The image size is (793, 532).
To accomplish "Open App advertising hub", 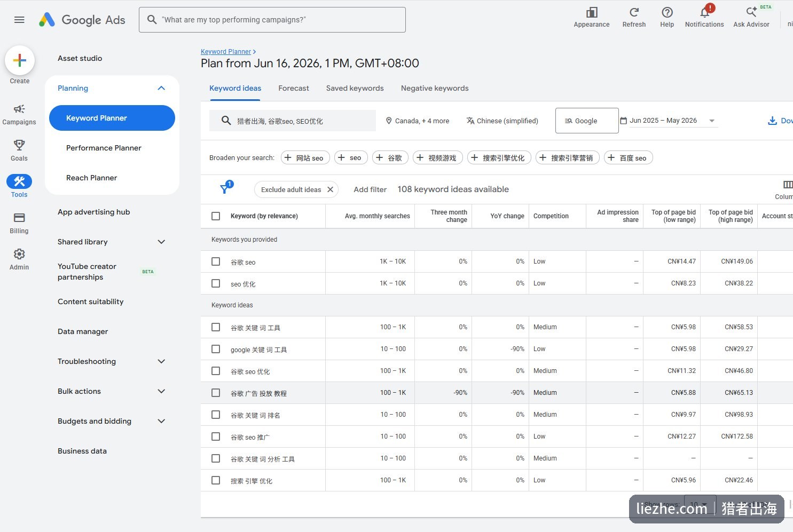I will pyautogui.click(x=94, y=212).
